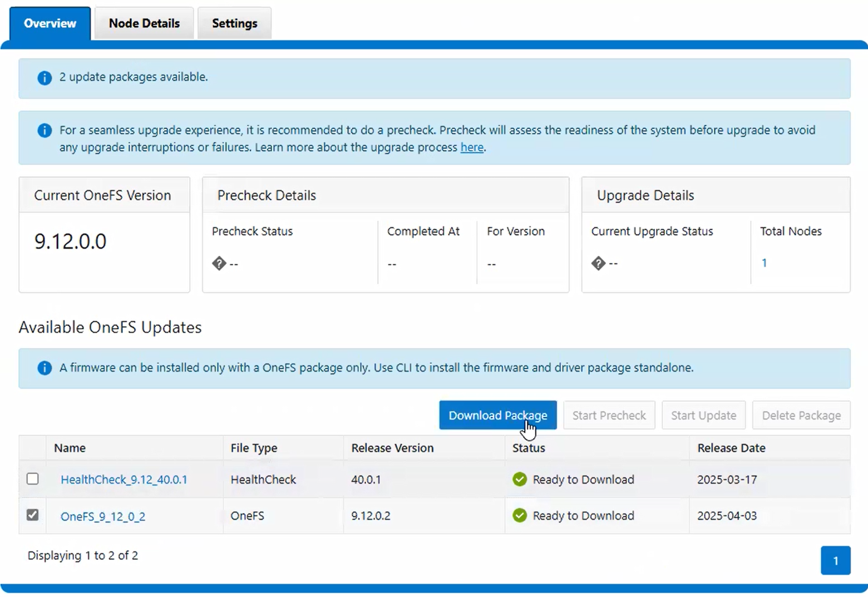Go to page 1 in pagination
This screenshot has width=868, height=597.
pyautogui.click(x=835, y=560)
